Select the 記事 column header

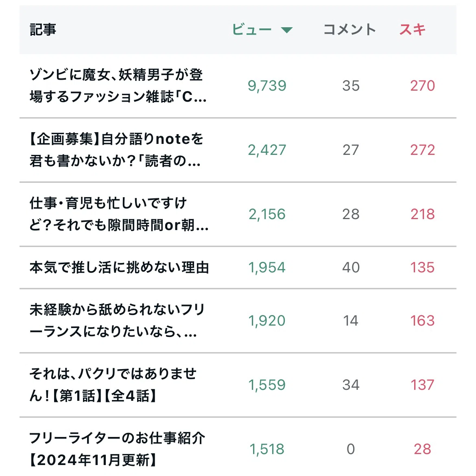tap(43, 29)
